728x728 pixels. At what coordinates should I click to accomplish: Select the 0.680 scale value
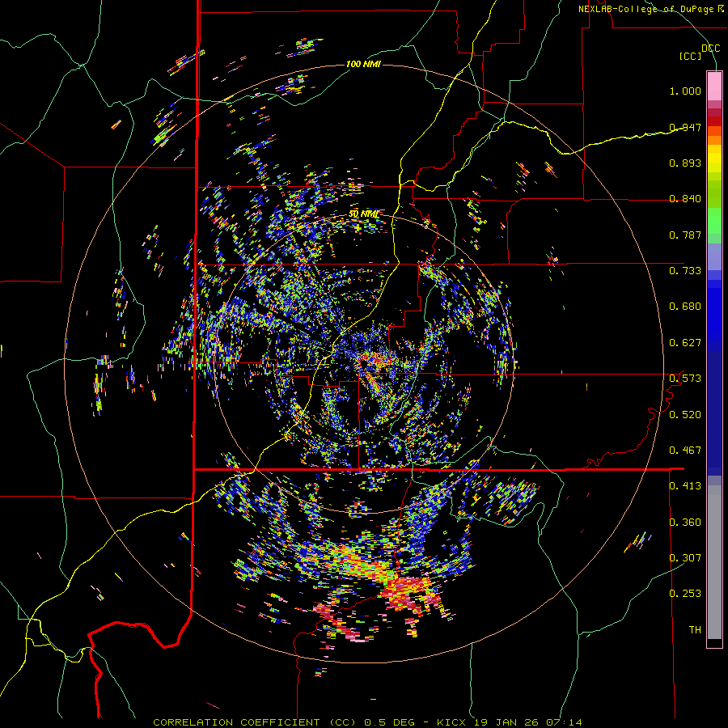(x=685, y=307)
